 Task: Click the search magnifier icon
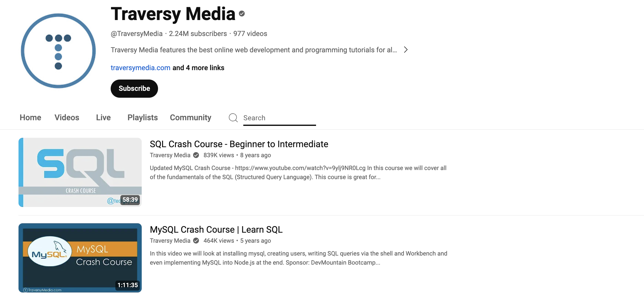[233, 118]
